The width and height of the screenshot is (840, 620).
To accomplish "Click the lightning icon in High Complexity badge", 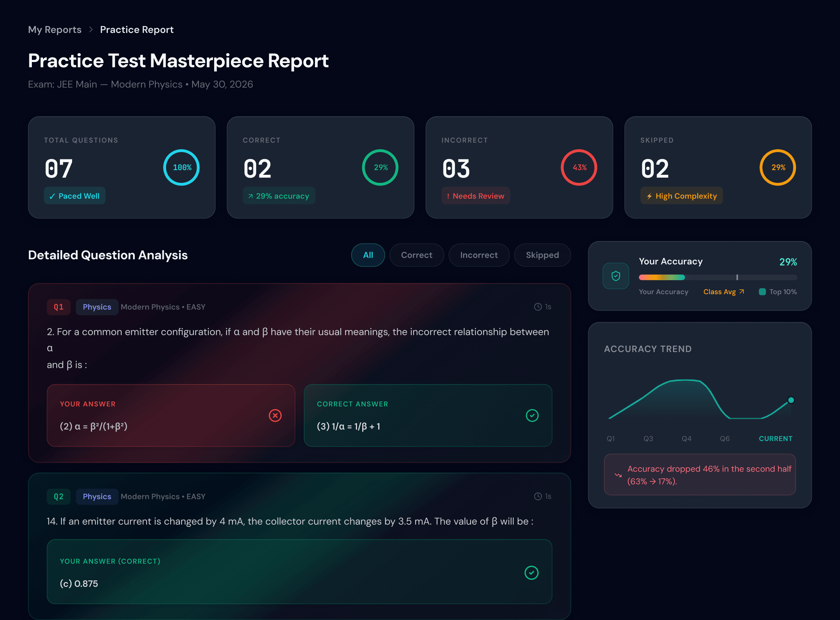I will click(x=650, y=196).
